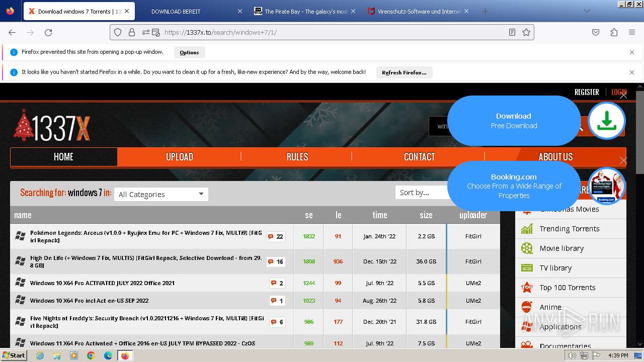
Task: Click the Booking.com ad bubble
Action: pyautogui.click(x=514, y=186)
